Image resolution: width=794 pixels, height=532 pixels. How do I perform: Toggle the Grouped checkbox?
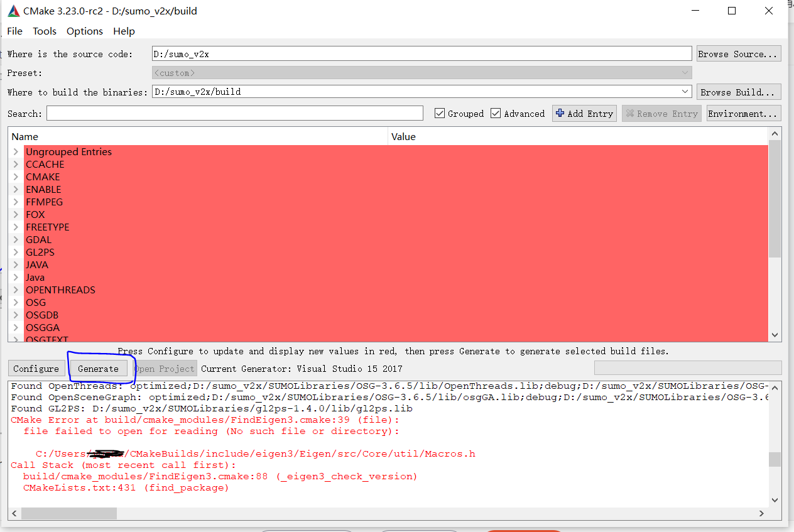click(x=440, y=114)
